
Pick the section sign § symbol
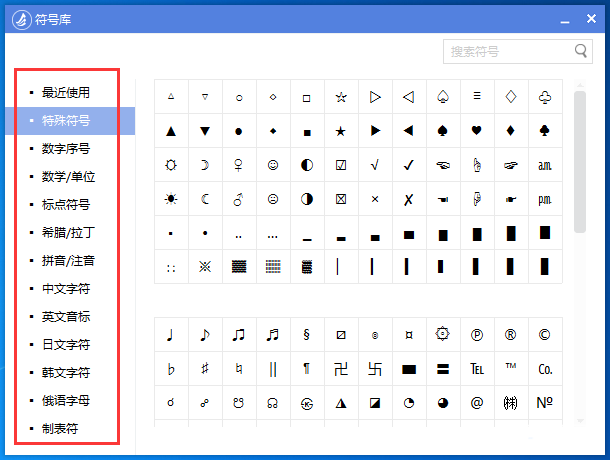[307, 335]
